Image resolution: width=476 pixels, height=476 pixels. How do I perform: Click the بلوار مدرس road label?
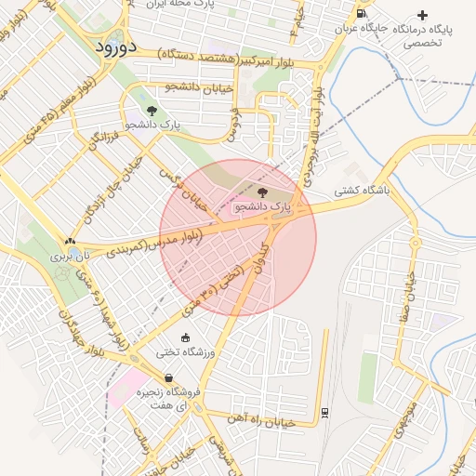tap(154, 244)
